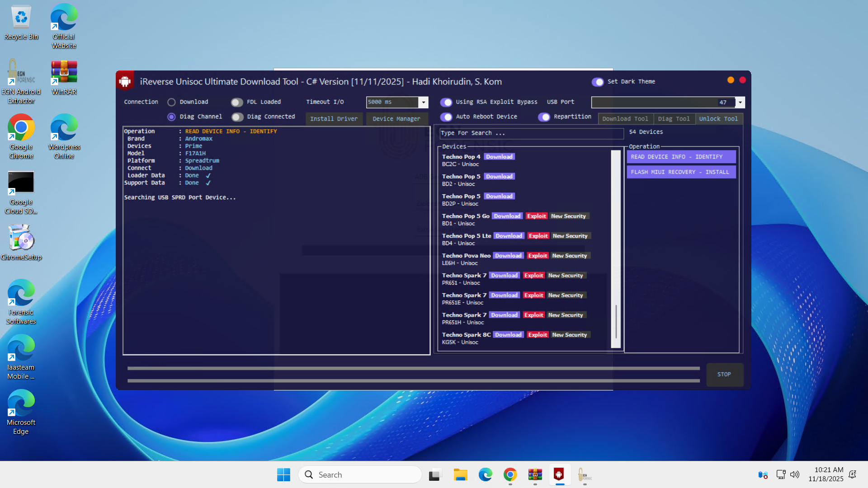
Task: Click File Explorer in taskbar
Action: pos(460,475)
